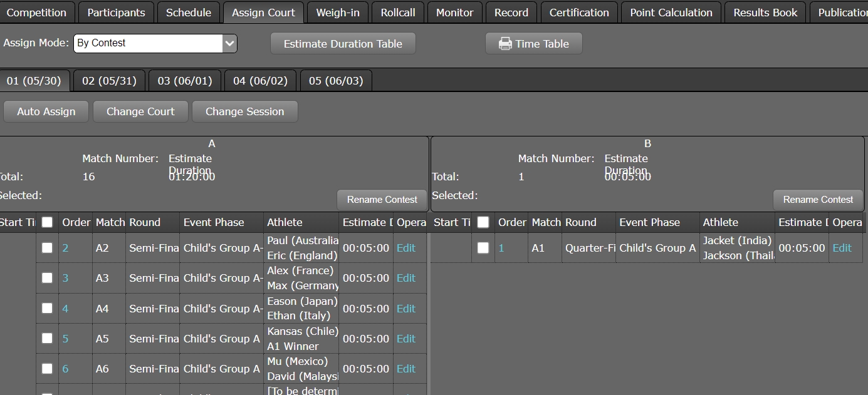The image size is (868, 395).
Task: Tick the checkbox for match A1 in court B
Action: [x=483, y=248]
